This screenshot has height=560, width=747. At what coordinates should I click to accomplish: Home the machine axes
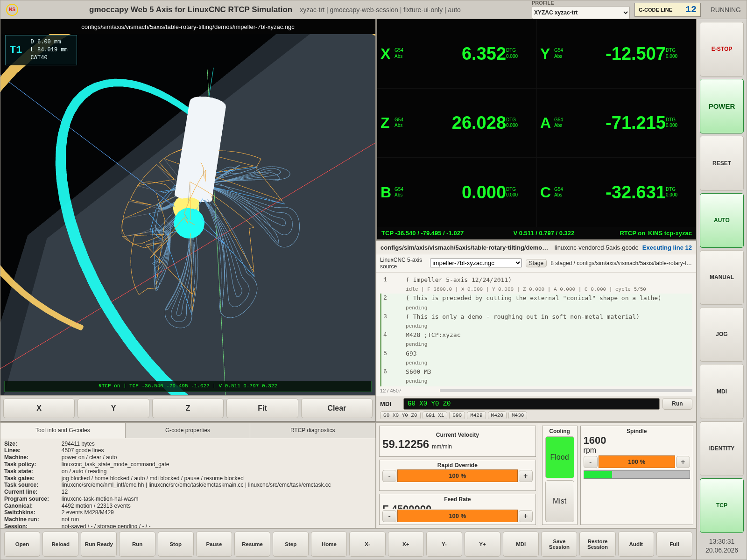click(329, 544)
